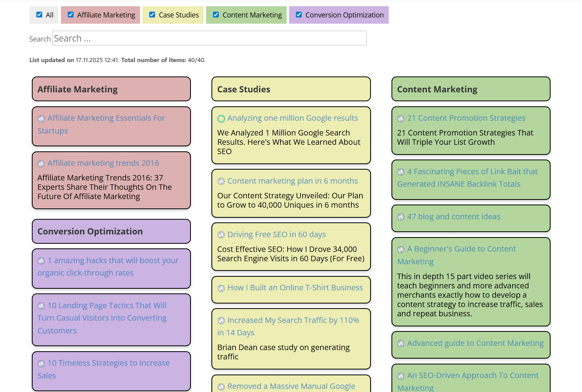The image size is (582, 392).
Task: Select the Conversion Optimization category header
Action: tap(111, 231)
